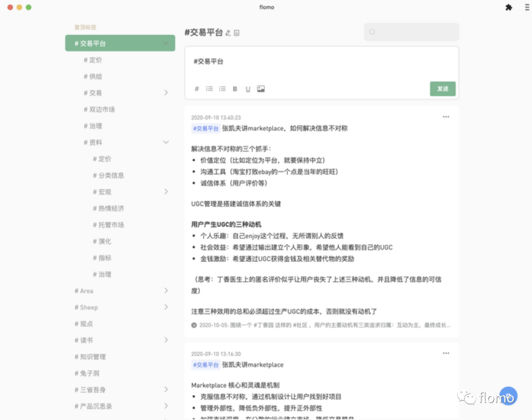This screenshot has width=532, height=420.
Task: Open the extensions puzzle icon
Action: (508, 7)
